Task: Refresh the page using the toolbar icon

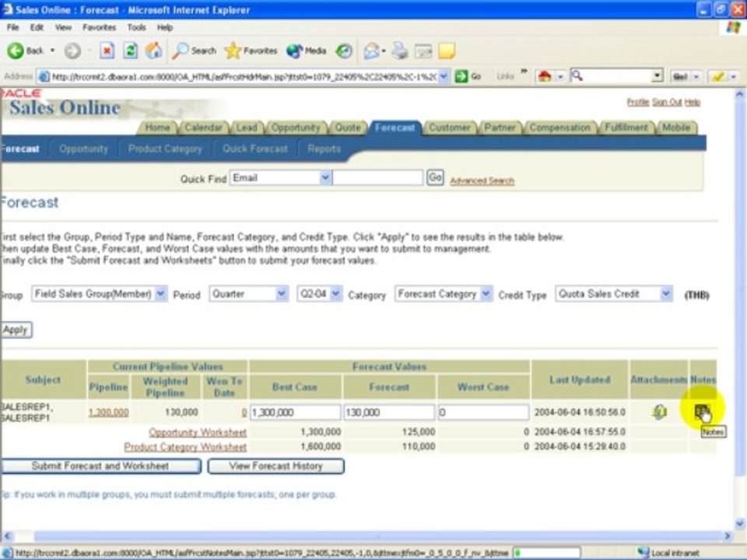Action: (131, 51)
